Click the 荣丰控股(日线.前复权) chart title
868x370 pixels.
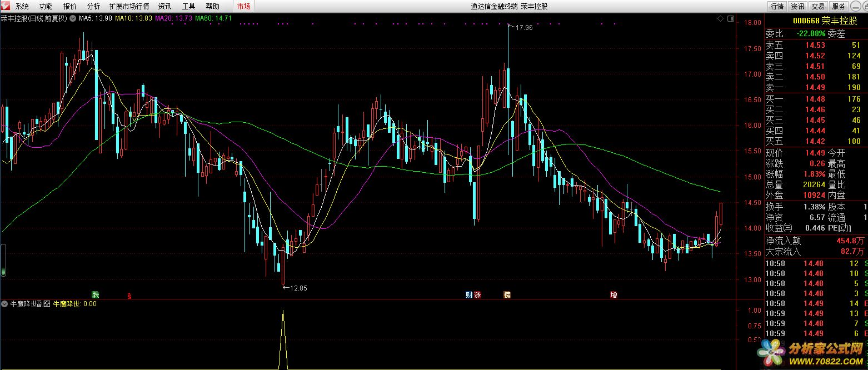coord(34,18)
